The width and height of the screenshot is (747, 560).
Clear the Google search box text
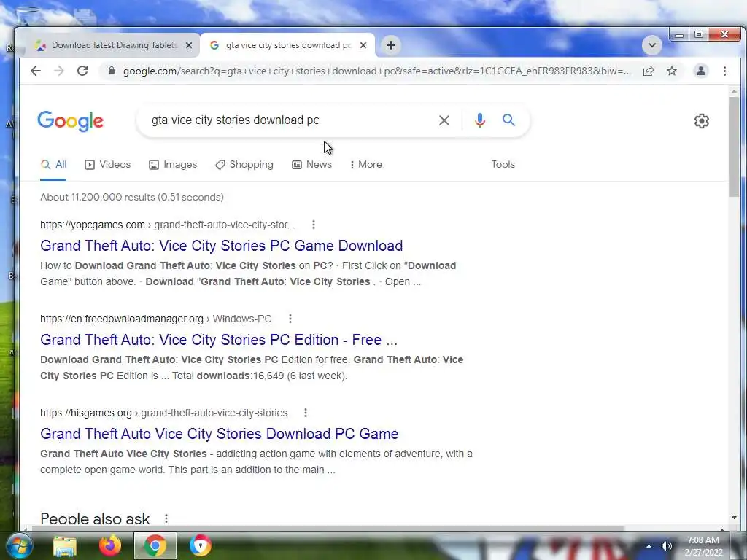click(x=444, y=120)
